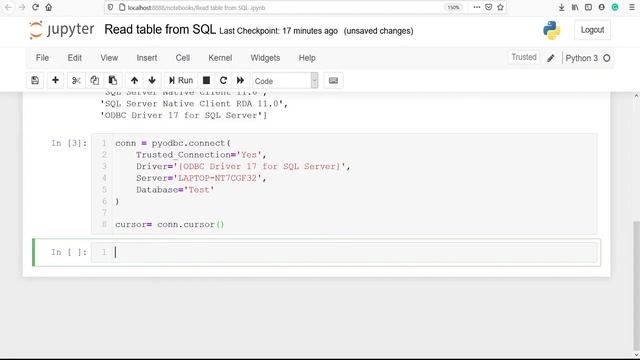Open the browser library icon
The width and height of the screenshot is (640, 360).
point(575,7)
